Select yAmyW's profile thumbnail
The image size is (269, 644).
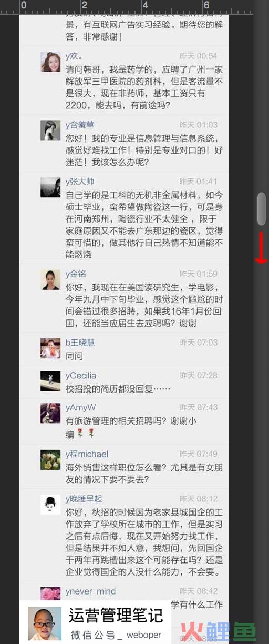point(50,414)
